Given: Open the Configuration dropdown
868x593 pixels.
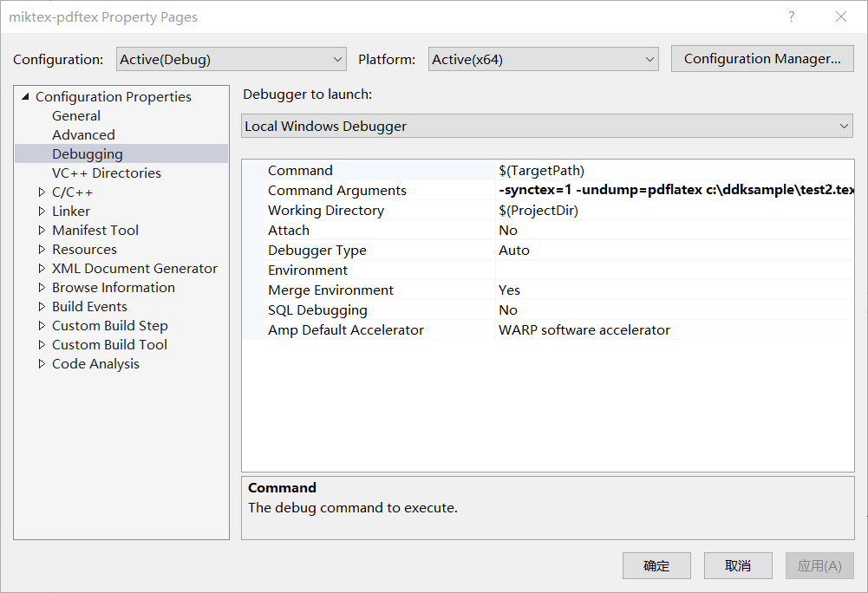Looking at the screenshot, I should pyautogui.click(x=231, y=59).
